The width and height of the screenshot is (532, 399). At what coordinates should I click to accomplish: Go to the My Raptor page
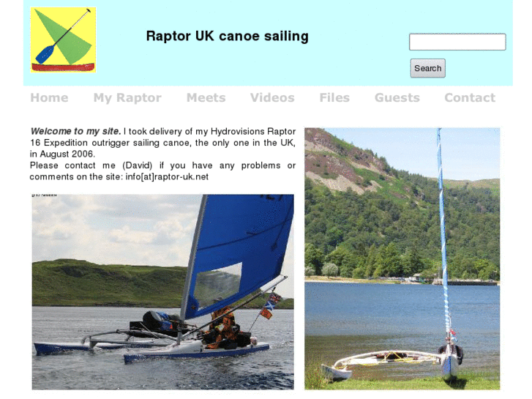tap(127, 98)
